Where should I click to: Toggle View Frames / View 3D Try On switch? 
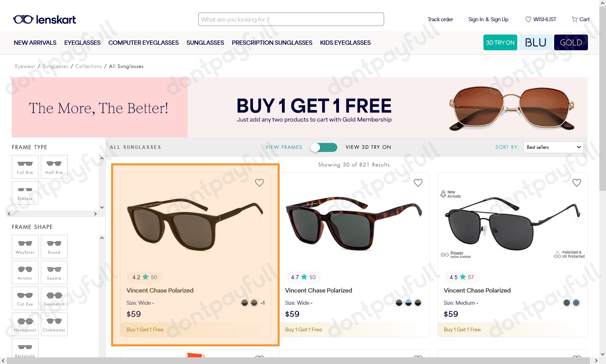click(324, 147)
